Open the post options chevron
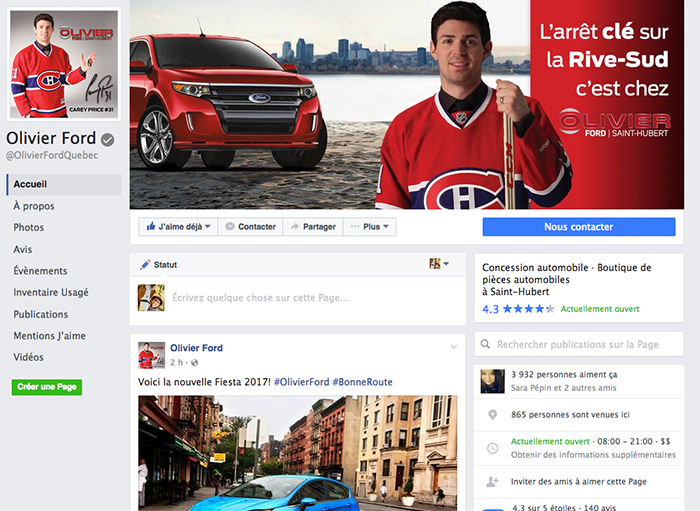Image resolution: width=700 pixels, height=511 pixels. pos(454,347)
